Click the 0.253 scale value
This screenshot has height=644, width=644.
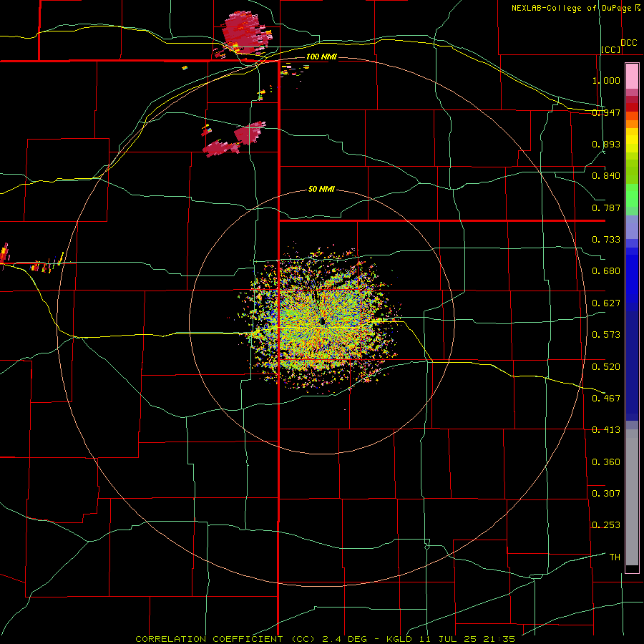(x=606, y=525)
